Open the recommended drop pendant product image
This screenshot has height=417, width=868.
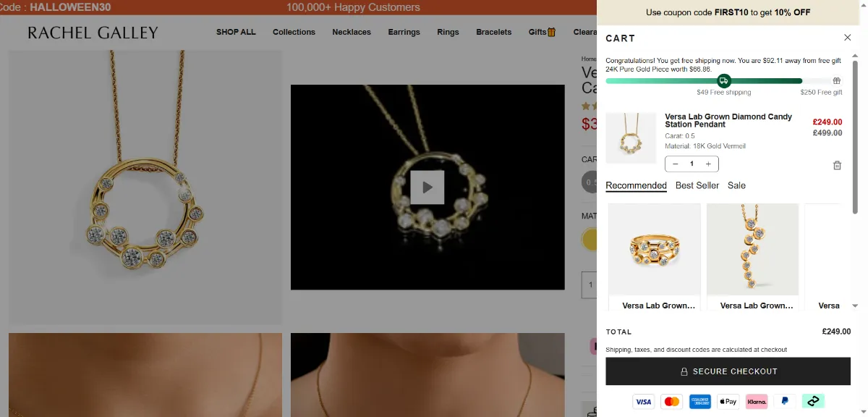pyautogui.click(x=752, y=249)
